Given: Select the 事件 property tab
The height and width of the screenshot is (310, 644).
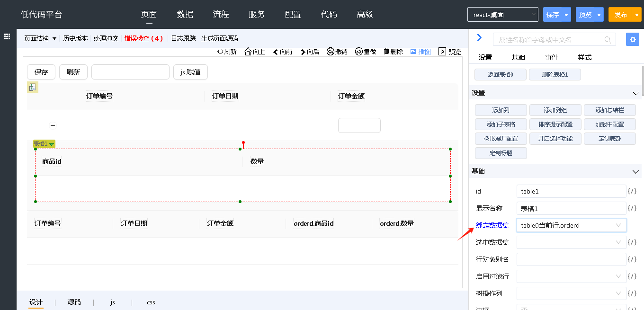Looking at the screenshot, I should [x=552, y=57].
